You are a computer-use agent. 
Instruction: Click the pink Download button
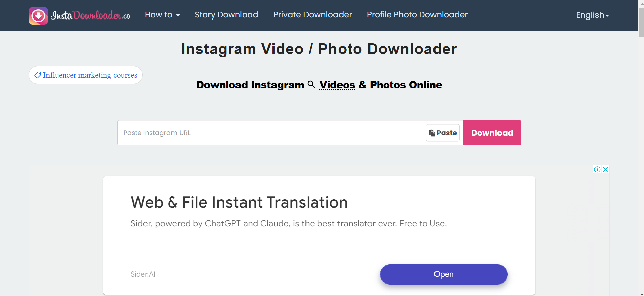[x=492, y=133]
